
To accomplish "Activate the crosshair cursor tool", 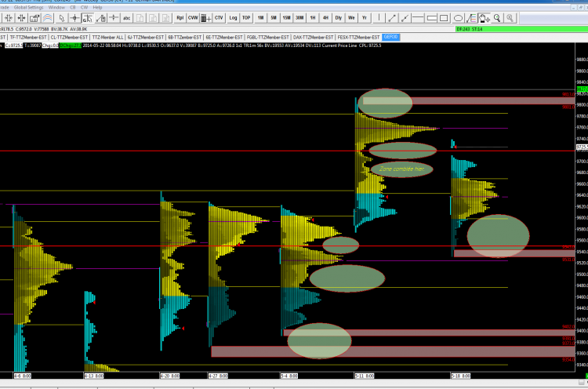I will [75, 18].
